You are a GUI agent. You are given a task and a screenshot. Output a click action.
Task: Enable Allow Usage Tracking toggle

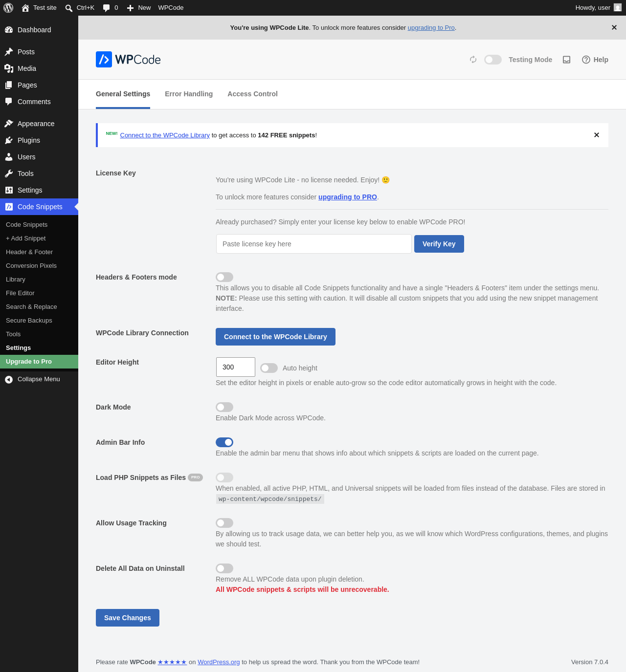[224, 523]
